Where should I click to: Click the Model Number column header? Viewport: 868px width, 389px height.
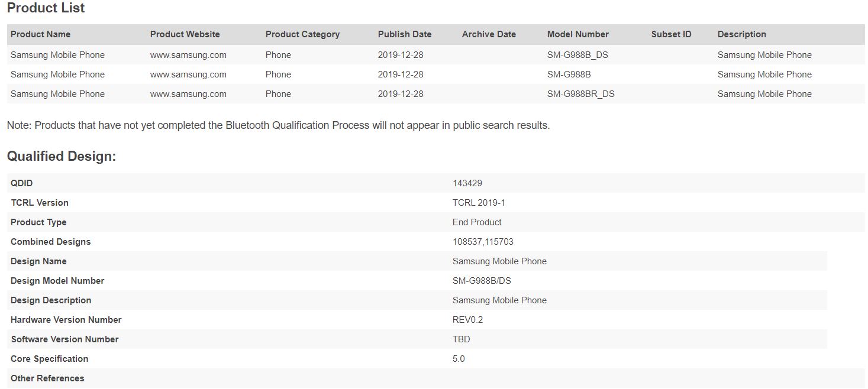point(577,34)
